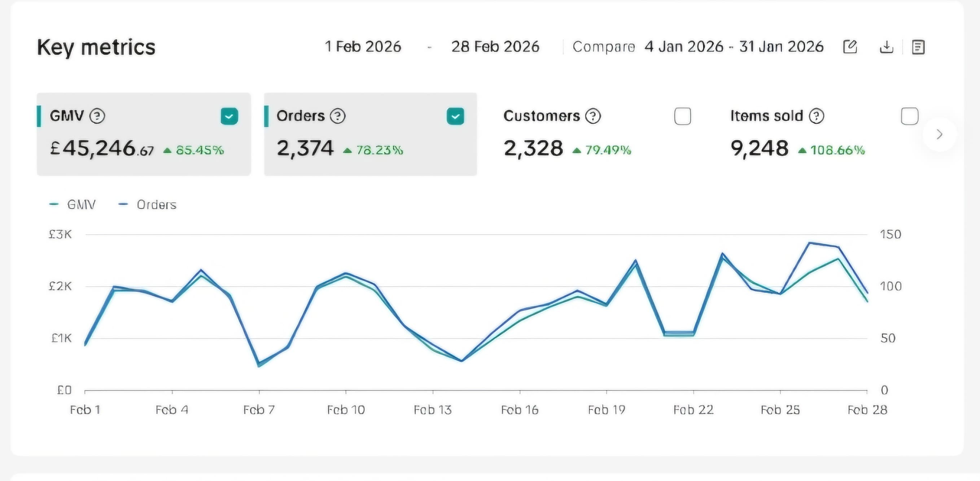The width and height of the screenshot is (980, 481).
Task: Open the report document icon
Action: click(918, 47)
